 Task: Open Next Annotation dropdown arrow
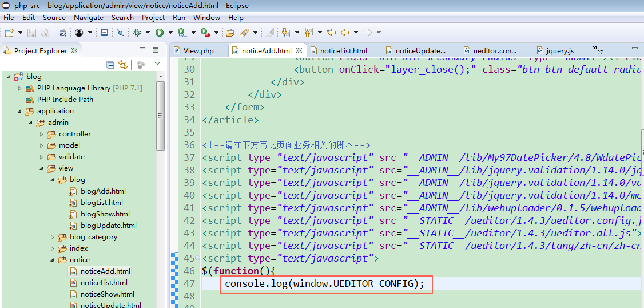tap(296, 33)
